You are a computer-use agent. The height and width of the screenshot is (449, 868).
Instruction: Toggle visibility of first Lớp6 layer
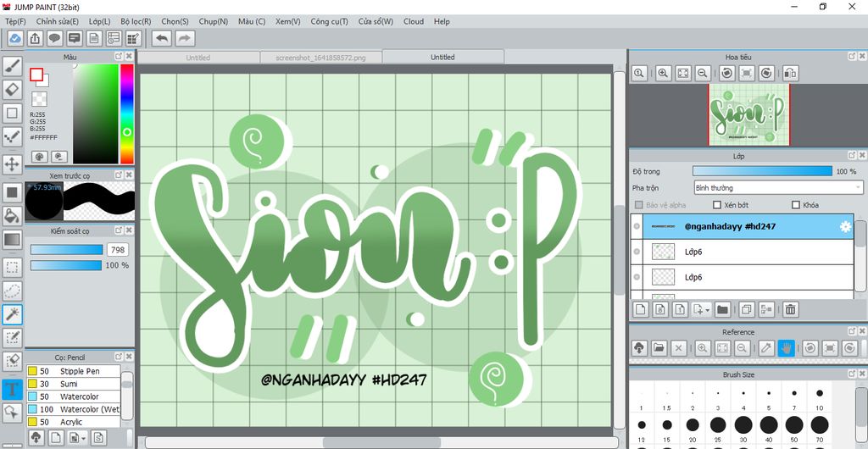pyautogui.click(x=637, y=252)
